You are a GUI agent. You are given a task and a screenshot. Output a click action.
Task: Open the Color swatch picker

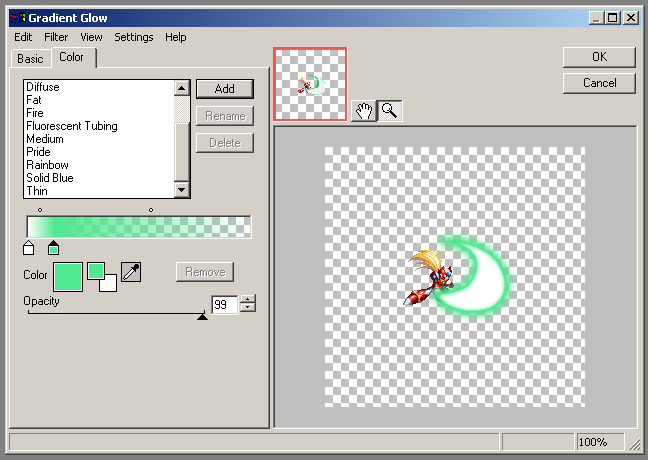pos(67,275)
